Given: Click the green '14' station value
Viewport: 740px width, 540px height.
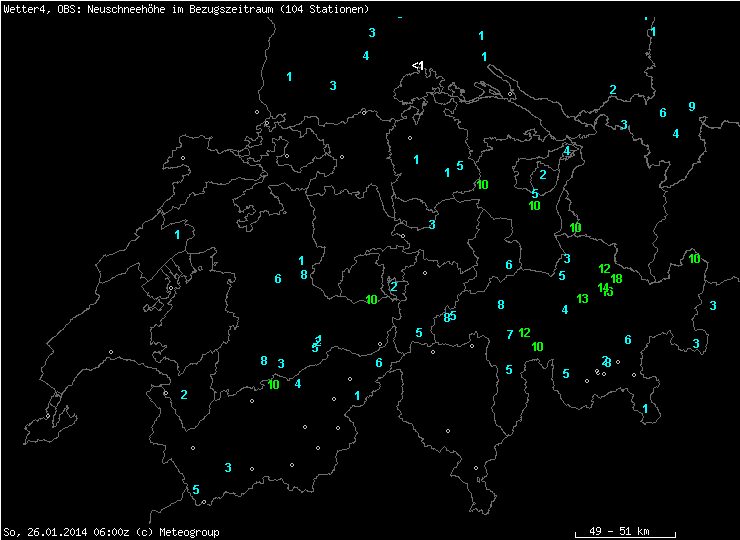Looking at the screenshot, I should tap(603, 287).
